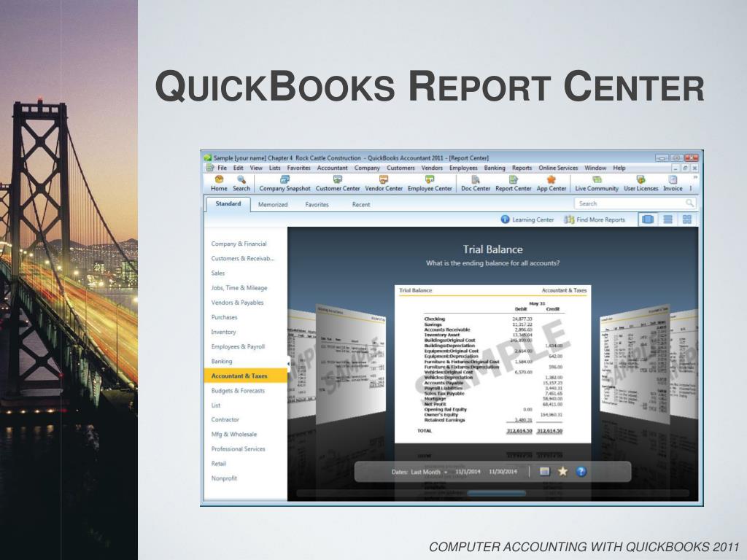This screenshot has width=747, height=560.
Task: Switch to carousel view icon
Action: [x=648, y=219]
